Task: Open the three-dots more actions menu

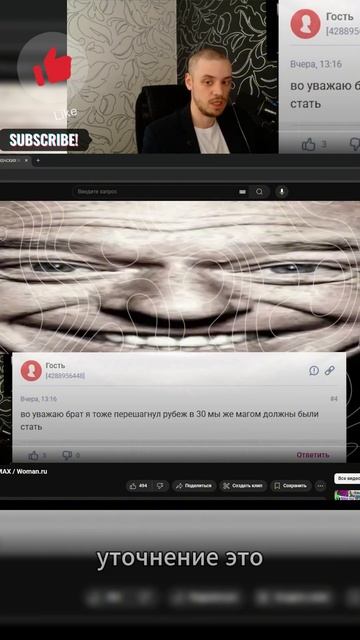Action: click(321, 486)
